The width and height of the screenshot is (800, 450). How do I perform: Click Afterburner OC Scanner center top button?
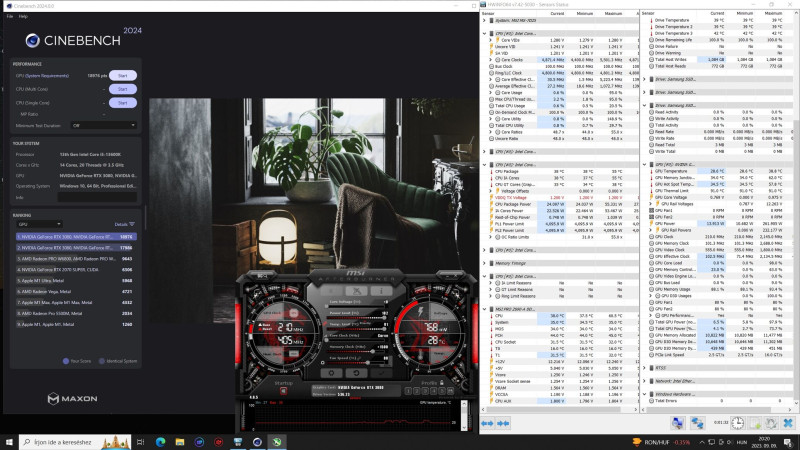[x=356, y=291]
